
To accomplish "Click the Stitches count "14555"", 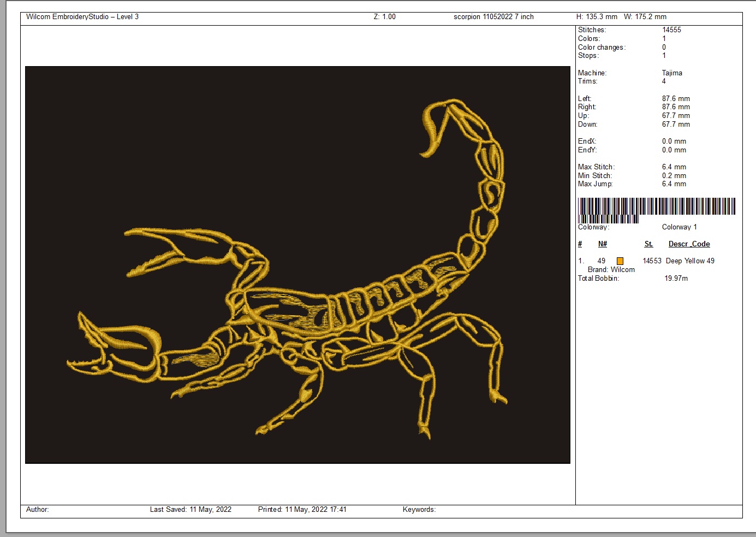I will coord(671,30).
